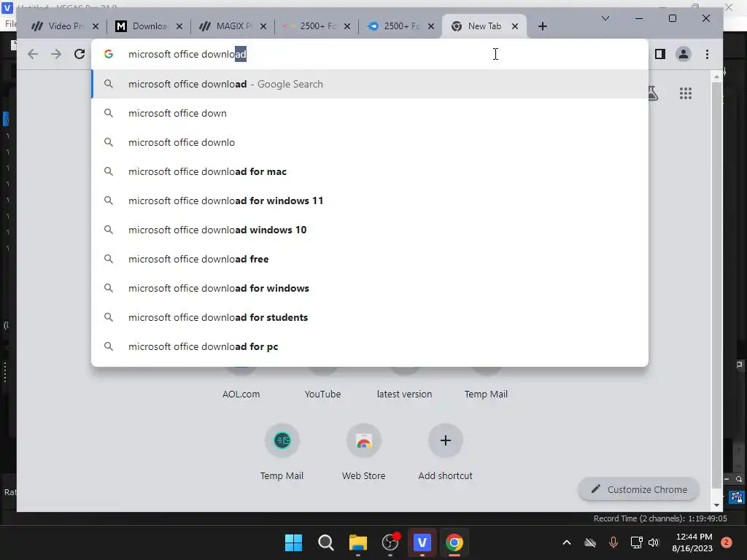Pick 'microsoft office download for pc'

pos(370,346)
